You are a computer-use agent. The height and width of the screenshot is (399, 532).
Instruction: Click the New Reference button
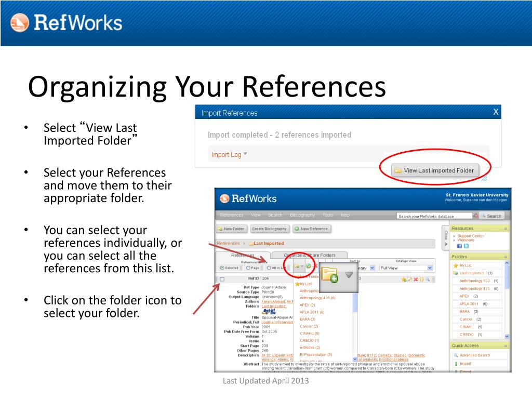click(312, 229)
